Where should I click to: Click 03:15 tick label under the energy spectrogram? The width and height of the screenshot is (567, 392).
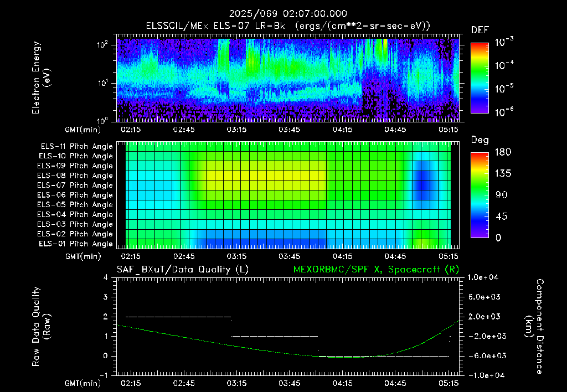pyautogui.click(x=236, y=130)
